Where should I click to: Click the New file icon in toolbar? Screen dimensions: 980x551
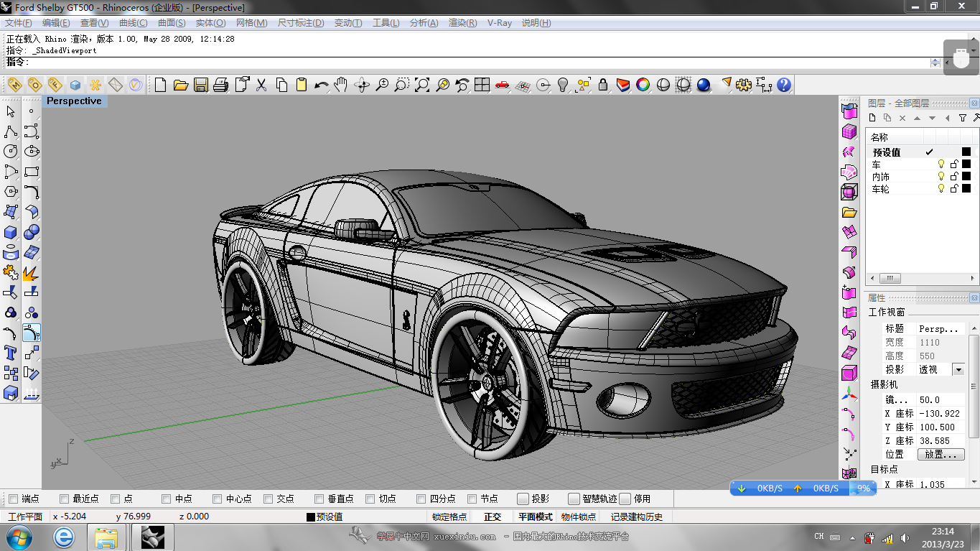click(x=161, y=85)
